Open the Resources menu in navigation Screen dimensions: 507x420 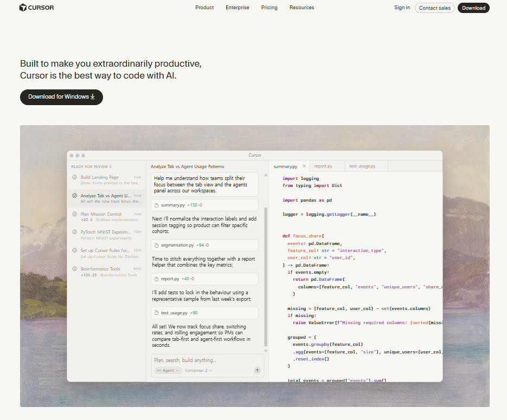(x=301, y=8)
